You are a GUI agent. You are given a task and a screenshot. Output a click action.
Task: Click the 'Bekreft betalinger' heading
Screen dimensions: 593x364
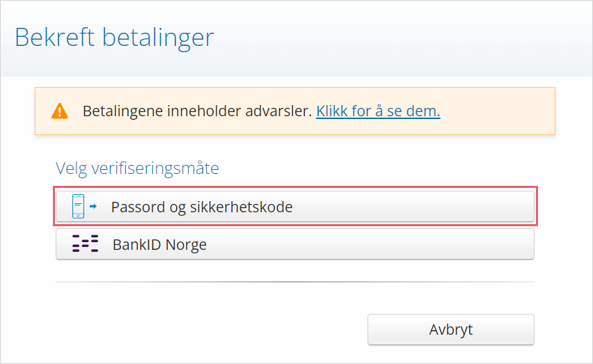114,38
